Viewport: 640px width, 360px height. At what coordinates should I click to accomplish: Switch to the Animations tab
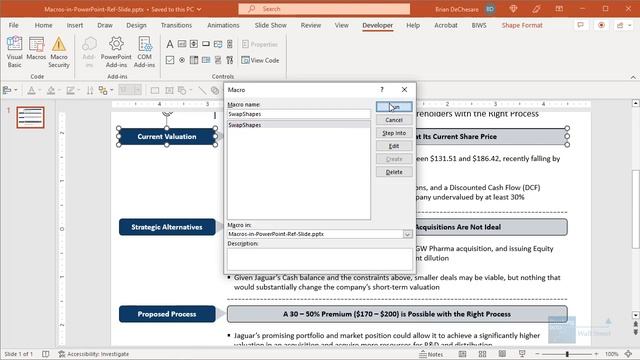click(x=223, y=25)
